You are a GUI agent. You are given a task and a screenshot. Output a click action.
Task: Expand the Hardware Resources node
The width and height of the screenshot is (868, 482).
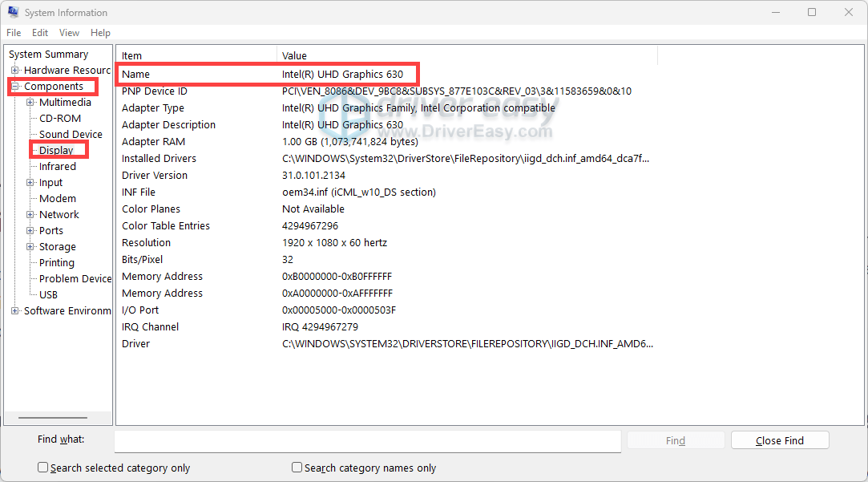15,71
